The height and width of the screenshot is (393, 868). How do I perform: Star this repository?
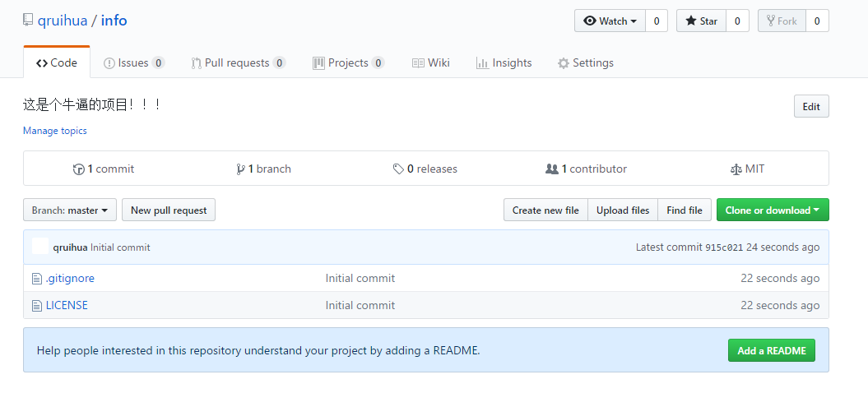pos(701,21)
